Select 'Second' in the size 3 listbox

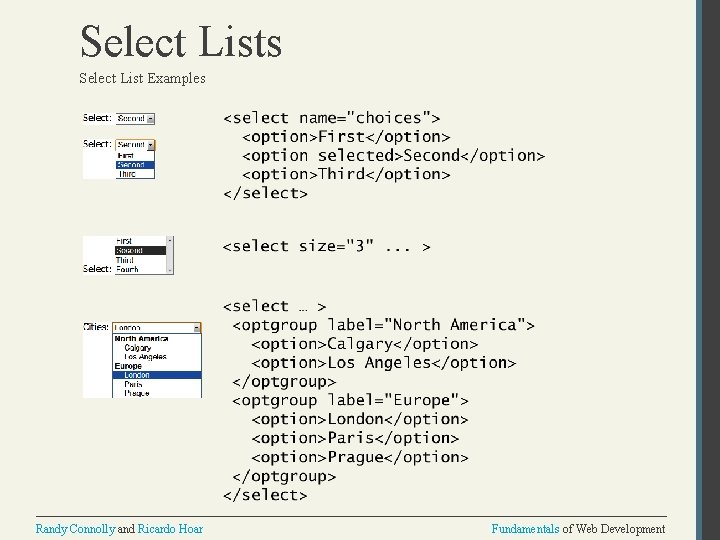pos(140,251)
